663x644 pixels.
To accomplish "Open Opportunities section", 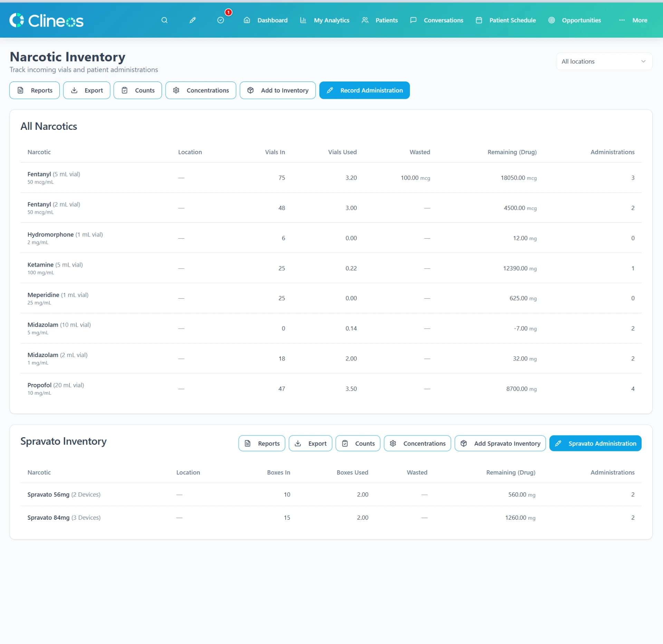I will [x=575, y=20].
